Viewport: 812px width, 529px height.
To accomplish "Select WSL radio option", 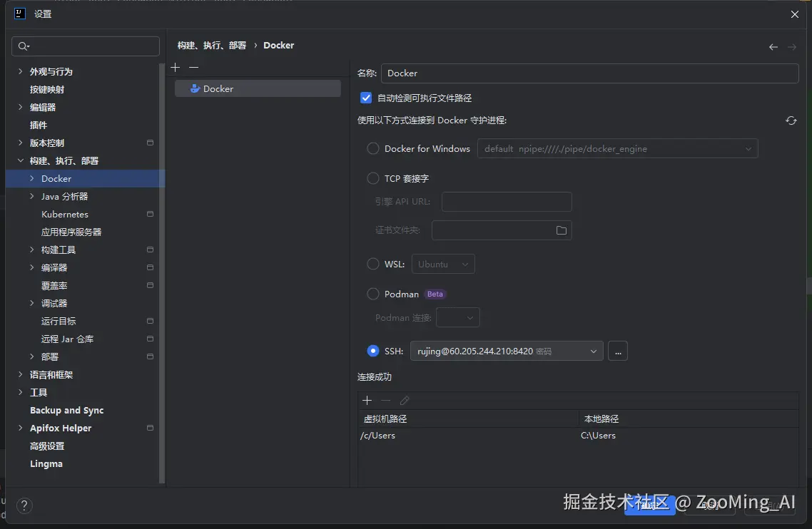I will tap(373, 264).
